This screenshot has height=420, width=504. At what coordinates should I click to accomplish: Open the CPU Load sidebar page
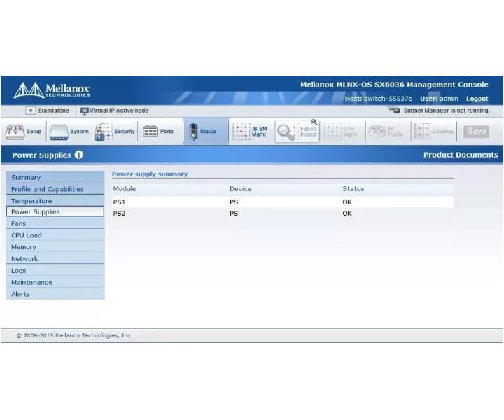(x=55, y=235)
